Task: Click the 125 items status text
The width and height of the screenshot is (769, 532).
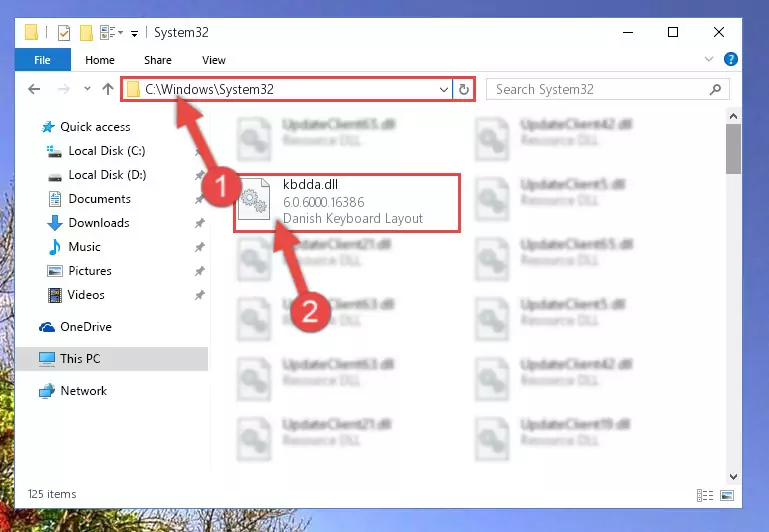Action: tap(52, 494)
